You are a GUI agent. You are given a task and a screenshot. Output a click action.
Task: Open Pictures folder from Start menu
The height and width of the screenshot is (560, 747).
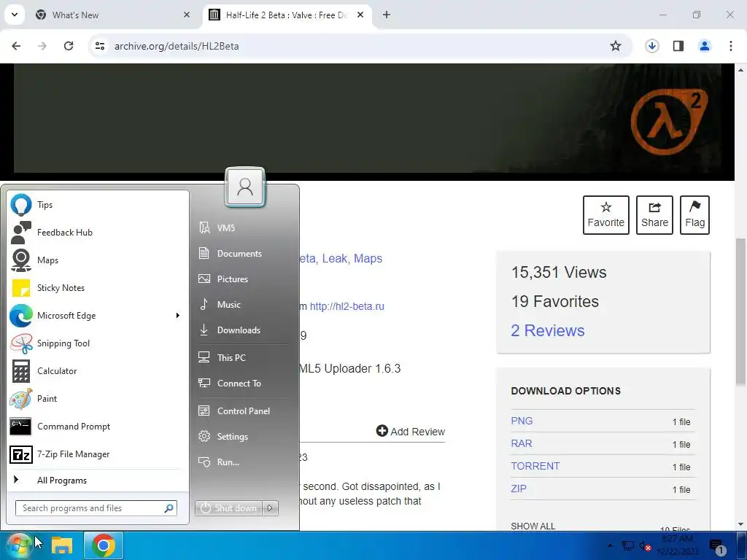(x=243, y=279)
